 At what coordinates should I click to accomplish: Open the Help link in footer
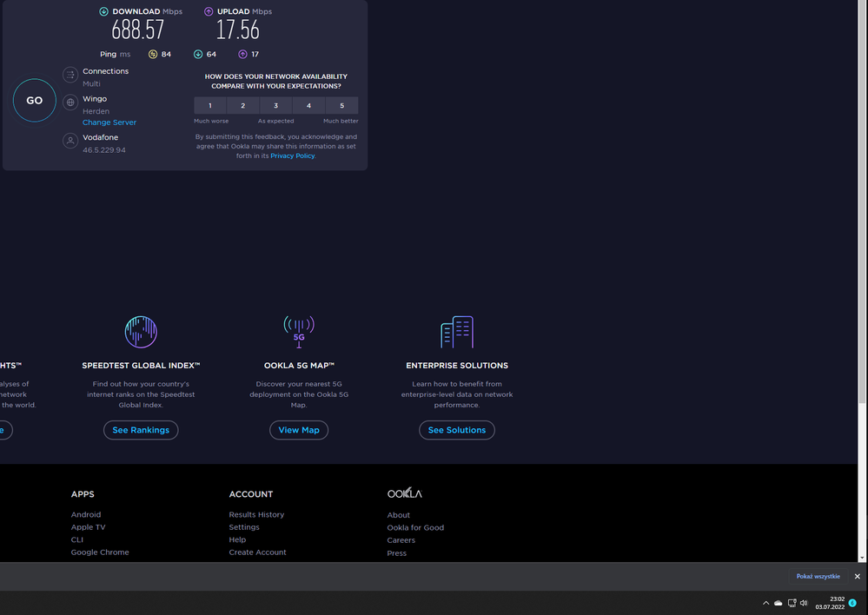[x=237, y=539]
